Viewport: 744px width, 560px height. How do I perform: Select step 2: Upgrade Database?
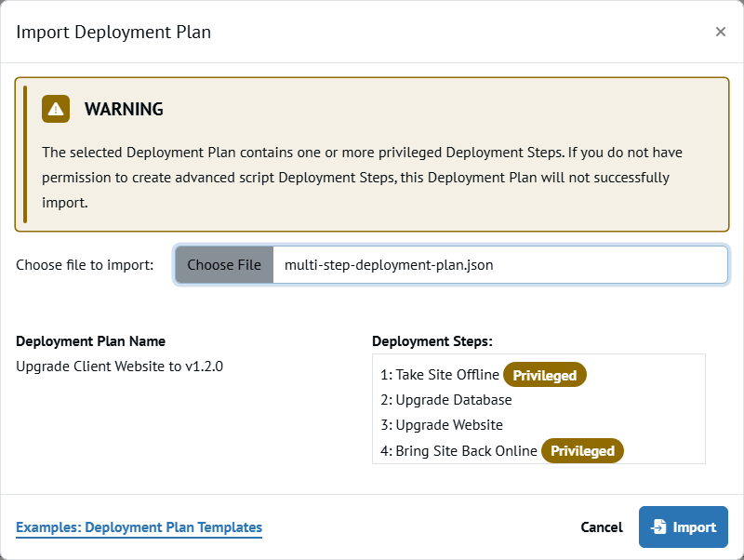click(446, 400)
